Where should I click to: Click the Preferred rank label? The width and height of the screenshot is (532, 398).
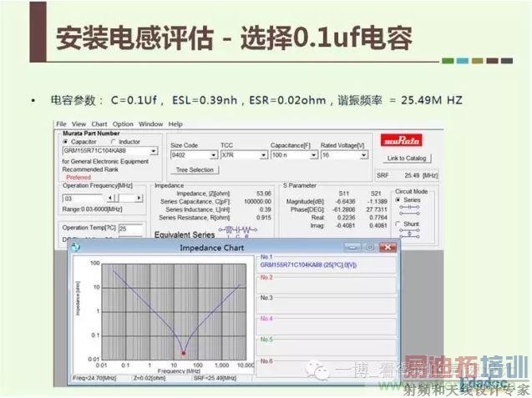[x=79, y=177]
